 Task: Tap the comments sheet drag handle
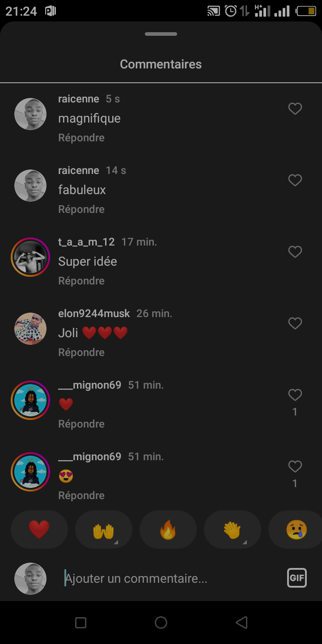161,34
